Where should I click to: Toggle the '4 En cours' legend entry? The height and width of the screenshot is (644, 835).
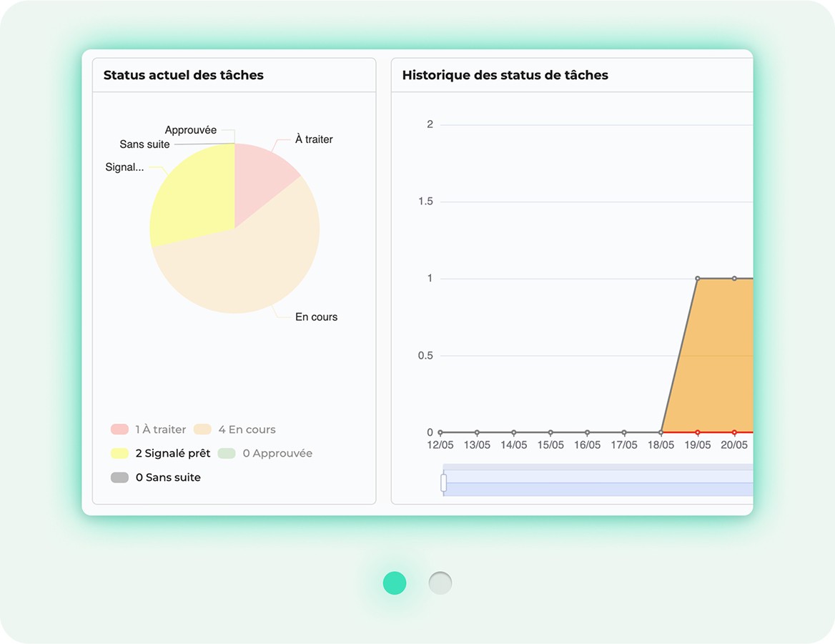point(234,429)
